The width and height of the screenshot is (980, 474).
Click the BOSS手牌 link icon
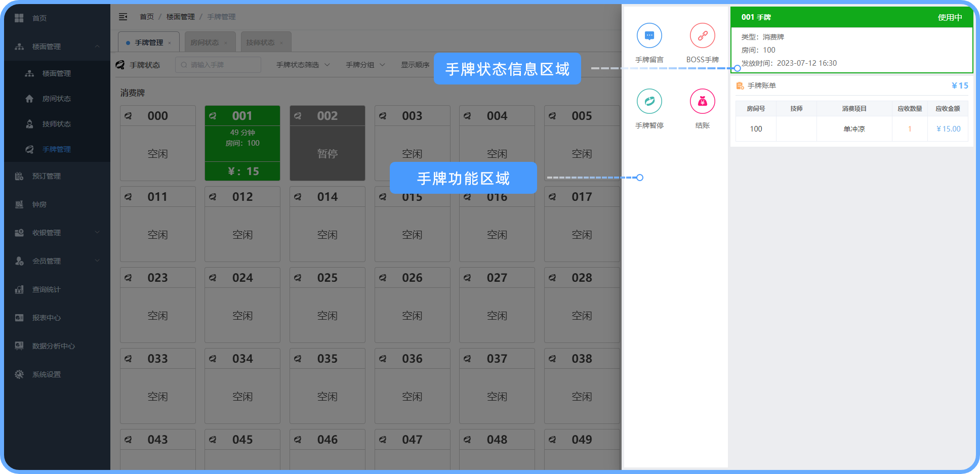pos(703,36)
